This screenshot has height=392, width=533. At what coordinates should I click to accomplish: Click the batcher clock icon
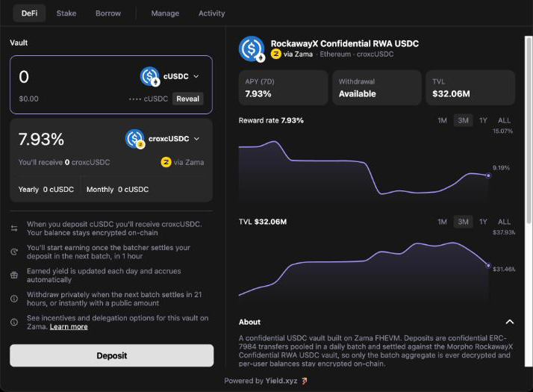[14, 252]
